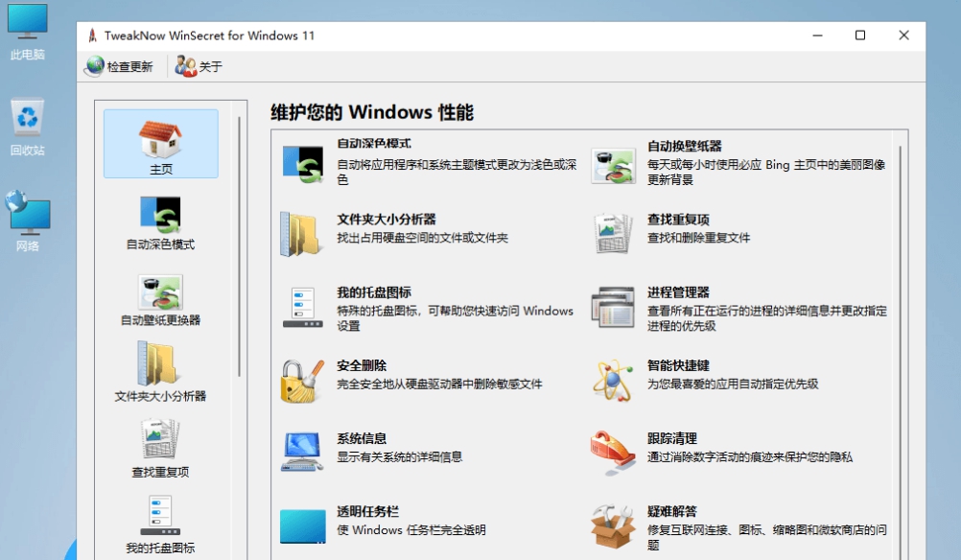961x560 pixels.
Task: Open the 关于 about button
Action: click(199, 67)
